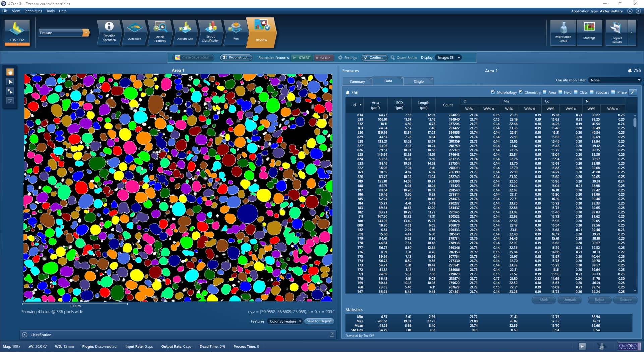
Task: Open Quant Setup
Action: pyautogui.click(x=404, y=58)
